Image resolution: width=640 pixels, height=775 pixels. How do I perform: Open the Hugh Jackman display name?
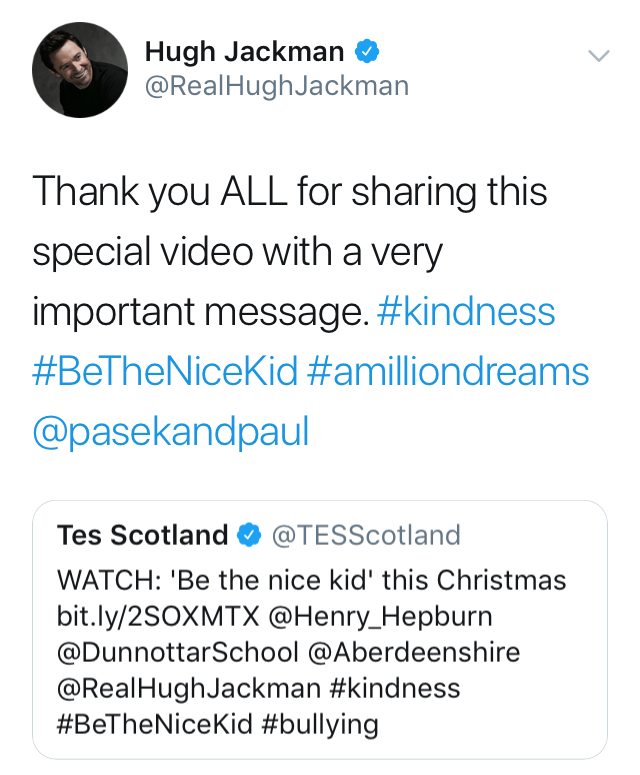tap(244, 51)
